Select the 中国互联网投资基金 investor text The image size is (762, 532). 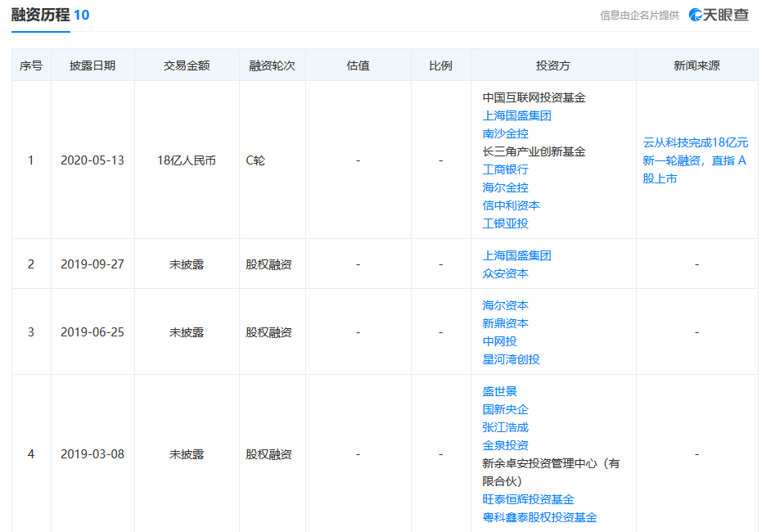pos(534,97)
